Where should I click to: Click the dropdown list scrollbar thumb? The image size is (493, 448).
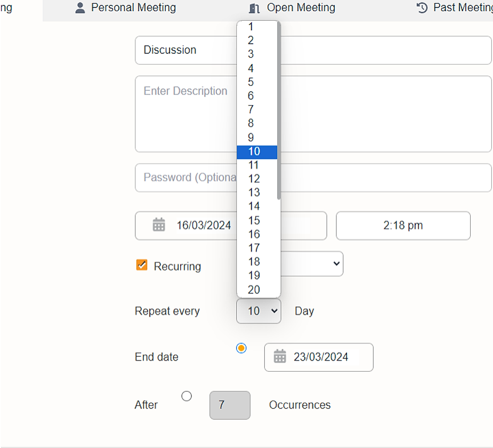279,110
